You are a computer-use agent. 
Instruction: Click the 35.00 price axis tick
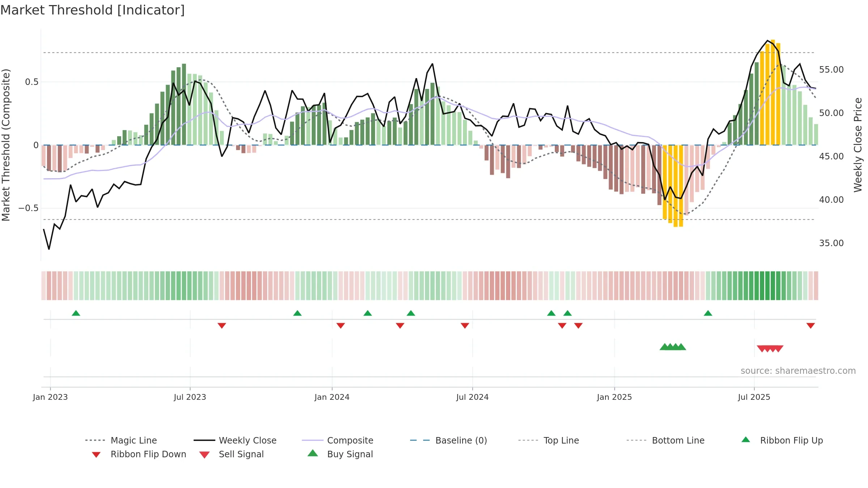pos(831,243)
